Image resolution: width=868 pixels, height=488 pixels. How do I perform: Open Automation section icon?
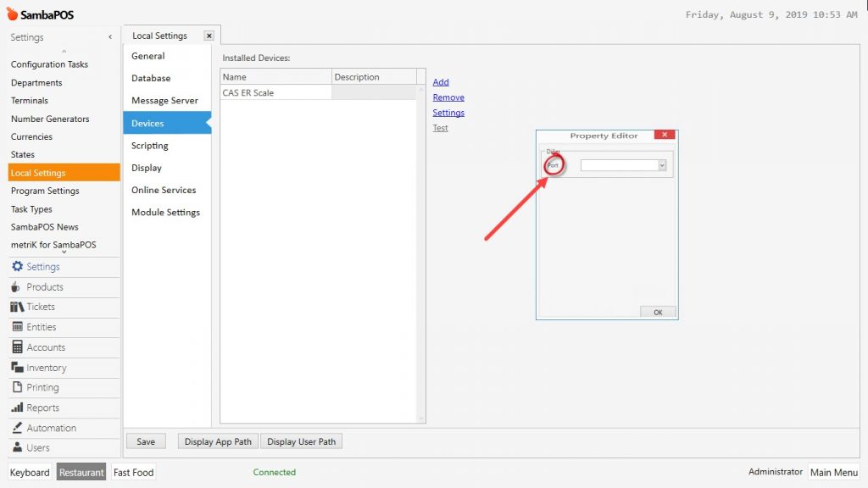click(x=17, y=427)
